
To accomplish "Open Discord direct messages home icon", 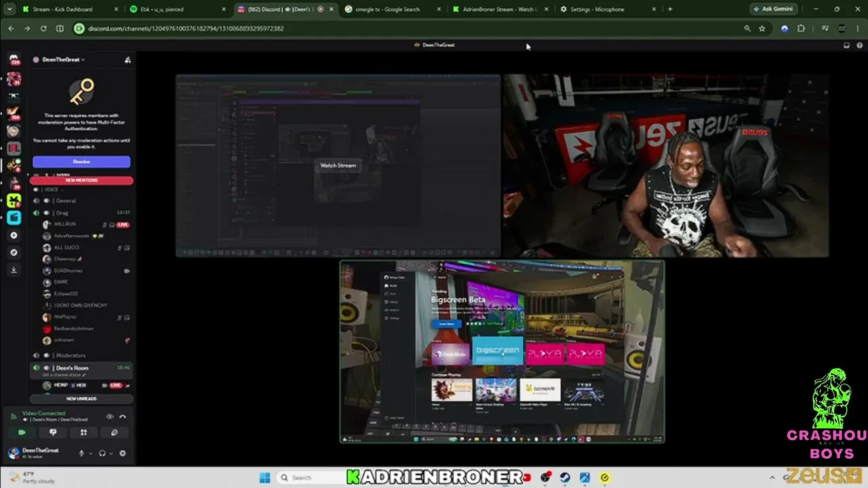I will click(x=14, y=60).
